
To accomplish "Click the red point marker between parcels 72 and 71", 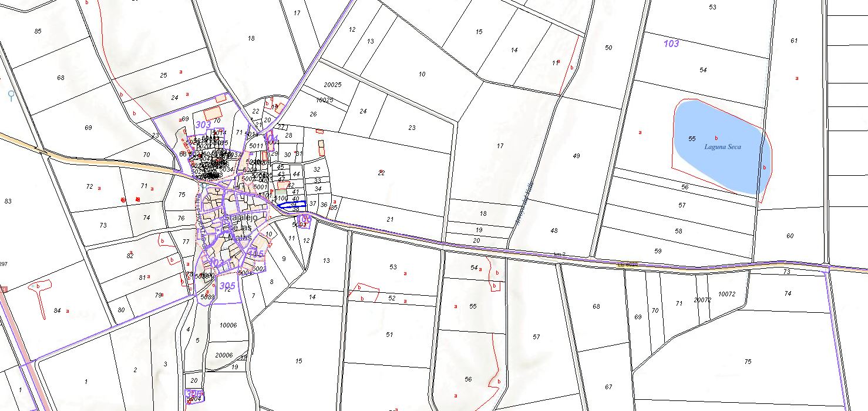I will pos(123,200).
